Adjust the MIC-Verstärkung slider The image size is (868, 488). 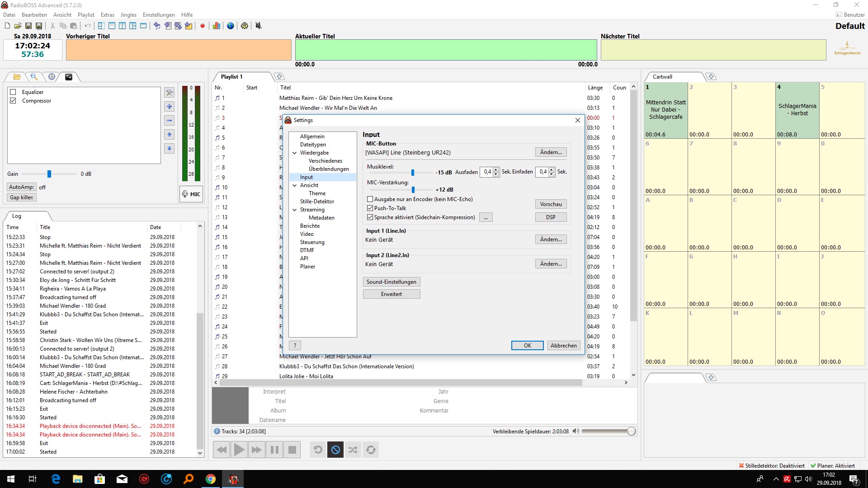coord(413,190)
